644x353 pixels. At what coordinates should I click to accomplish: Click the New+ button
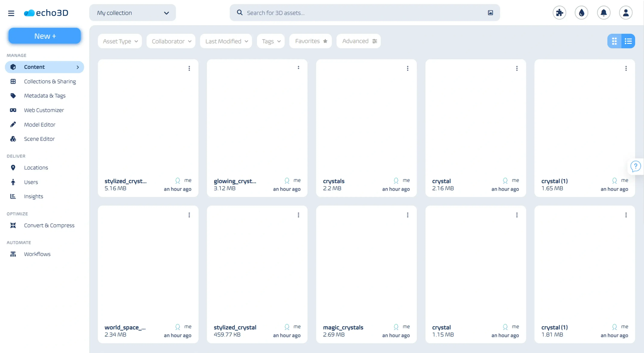[x=45, y=35]
